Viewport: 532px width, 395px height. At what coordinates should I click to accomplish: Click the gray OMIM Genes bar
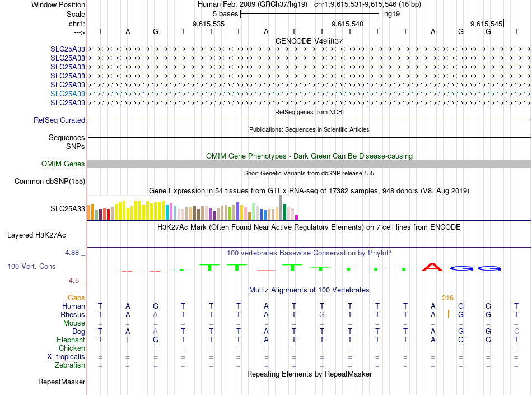point(309,164)
